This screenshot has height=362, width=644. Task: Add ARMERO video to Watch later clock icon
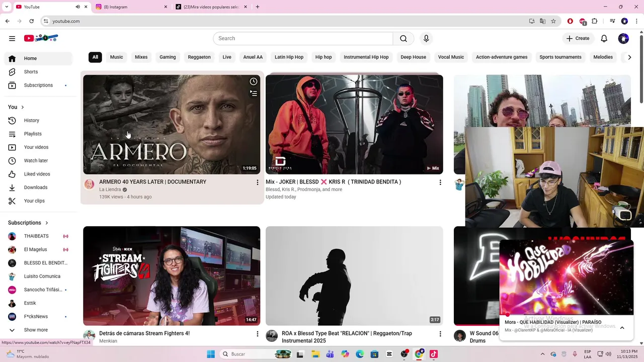click(254, 81)
